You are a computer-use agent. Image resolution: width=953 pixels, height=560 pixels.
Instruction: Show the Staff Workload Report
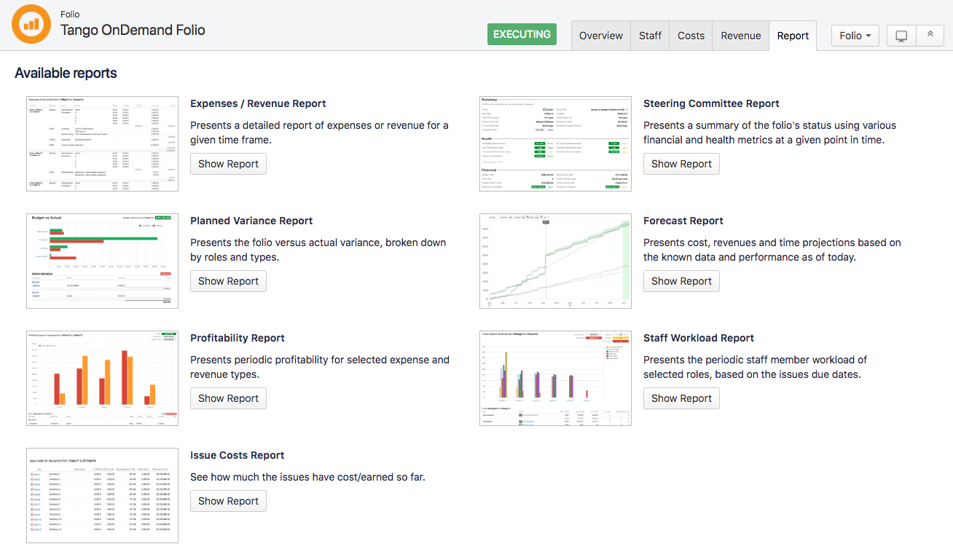(x=681, y=398)
